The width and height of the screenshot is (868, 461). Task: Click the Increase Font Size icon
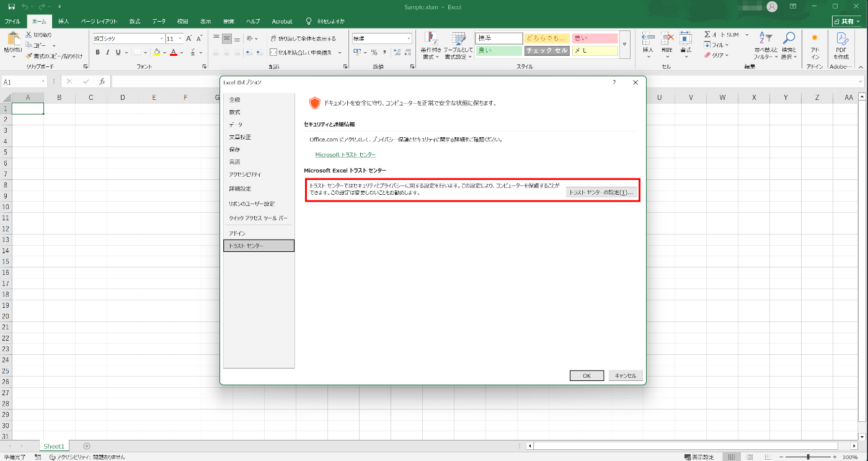pyautogui.click(x=190, y=38)
